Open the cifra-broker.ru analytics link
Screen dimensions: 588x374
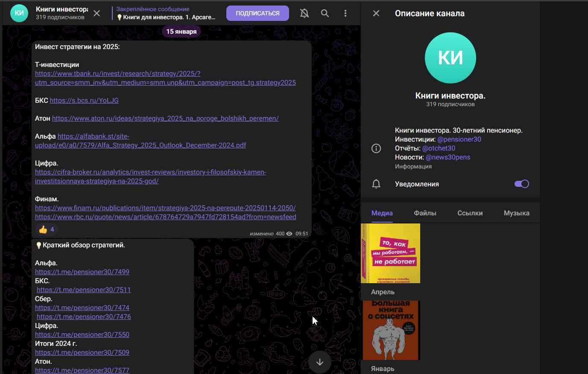point(150,177)
